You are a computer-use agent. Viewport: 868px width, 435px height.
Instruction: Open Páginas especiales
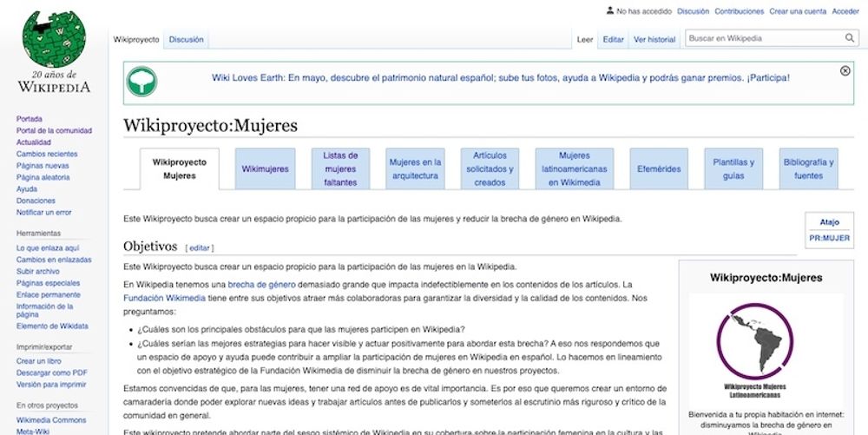48,283
